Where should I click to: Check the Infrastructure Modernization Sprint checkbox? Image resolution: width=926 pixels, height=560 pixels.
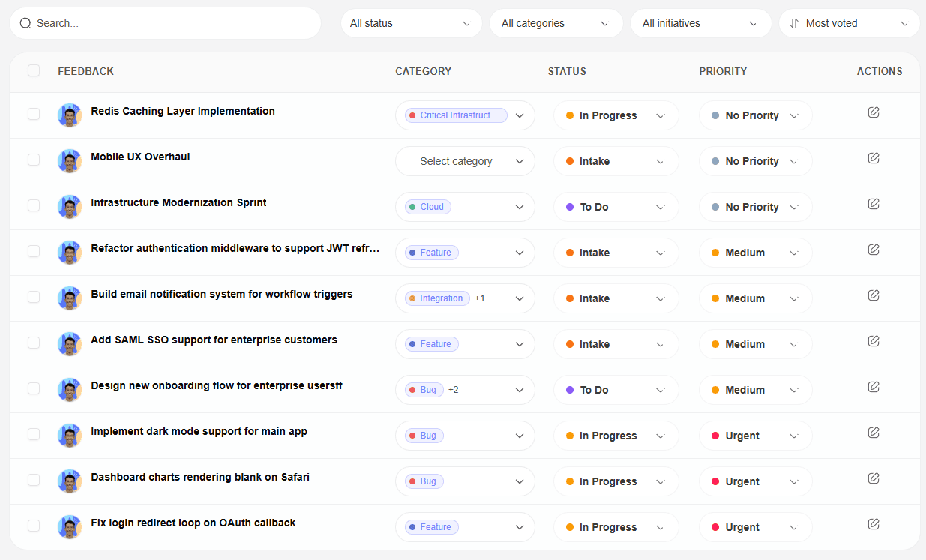point(33,206)
